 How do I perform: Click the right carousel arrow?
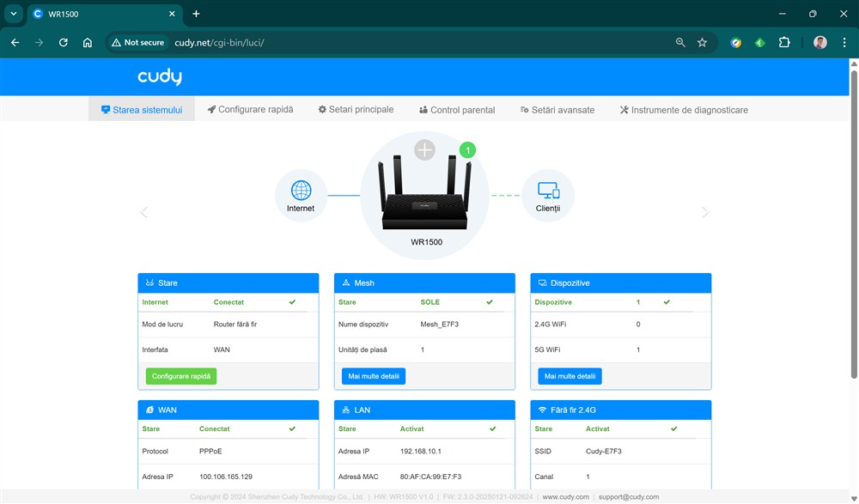705,212
